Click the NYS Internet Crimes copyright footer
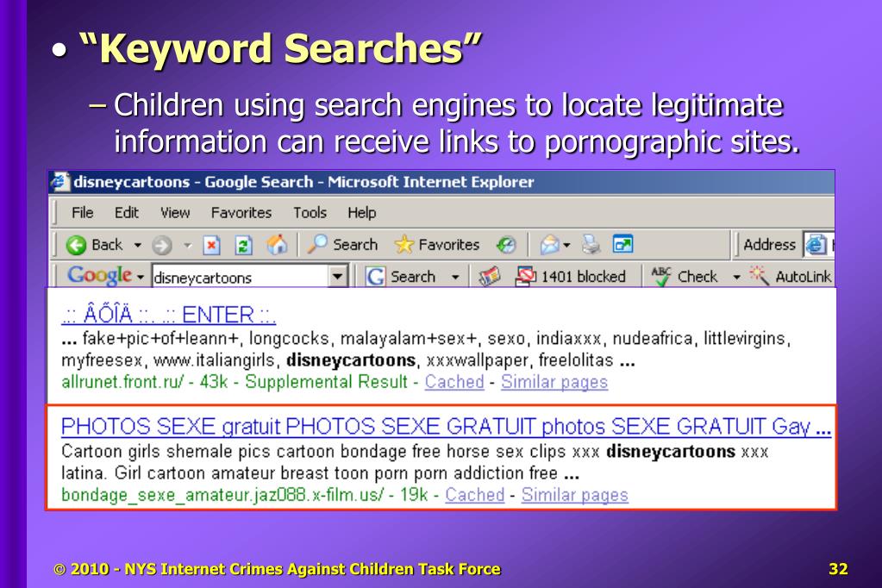Screen dimensions: 882x588 [x=277, y=569]
